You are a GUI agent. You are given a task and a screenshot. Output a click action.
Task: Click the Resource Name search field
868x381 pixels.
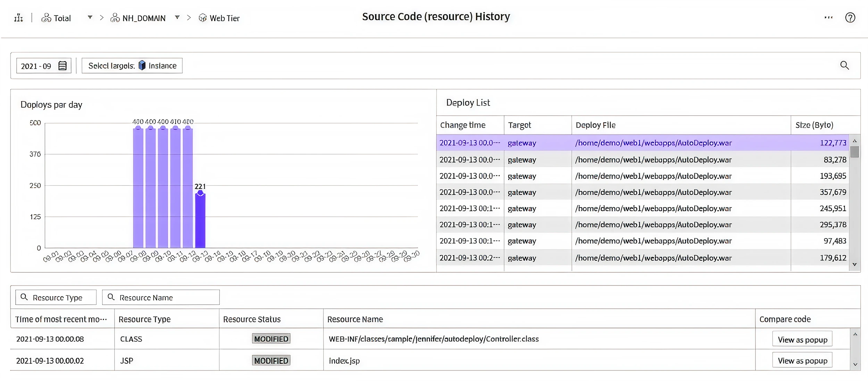click(x=161, y=298)
